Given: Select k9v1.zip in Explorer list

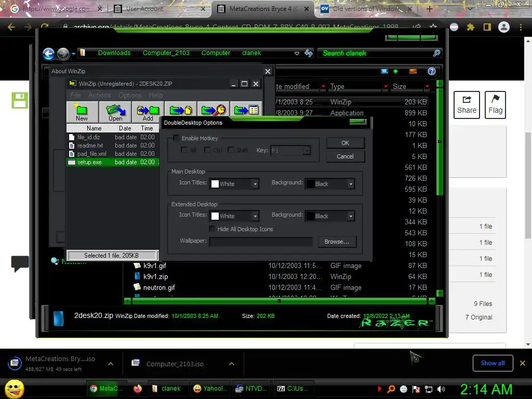Looking at the screenshot, I should click(155, 276).
